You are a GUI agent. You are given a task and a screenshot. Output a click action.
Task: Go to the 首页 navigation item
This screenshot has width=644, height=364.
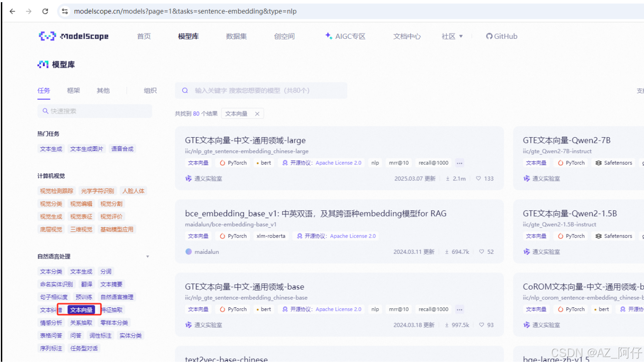pos(144,37)
